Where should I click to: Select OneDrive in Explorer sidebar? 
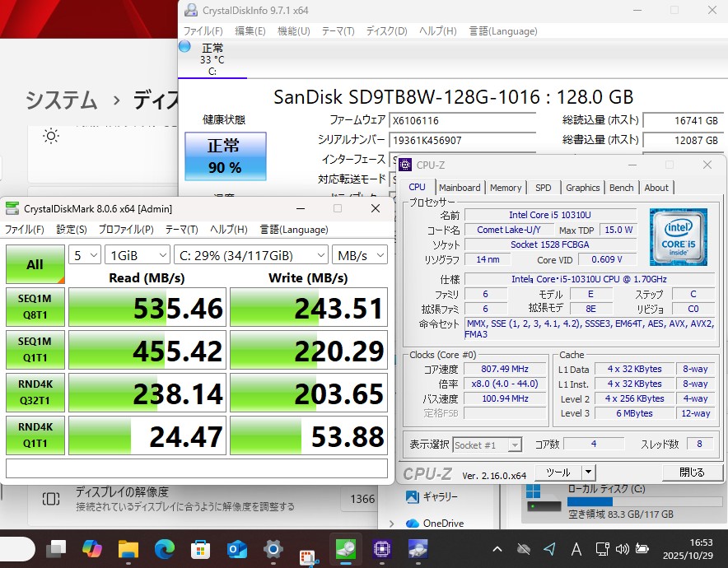[435, 524]
